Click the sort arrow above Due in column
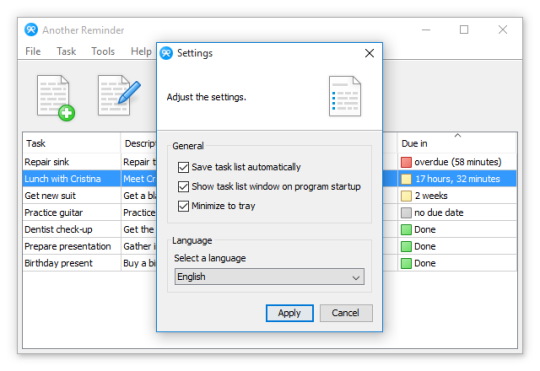Screen dimensions: 540x371 point(457,135)
